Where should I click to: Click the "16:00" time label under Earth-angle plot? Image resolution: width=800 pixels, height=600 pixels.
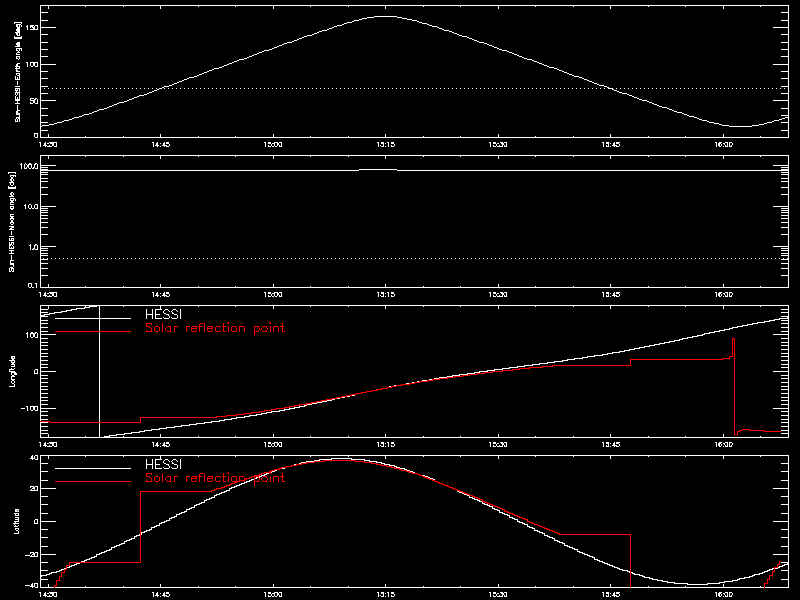coord(723,145)
